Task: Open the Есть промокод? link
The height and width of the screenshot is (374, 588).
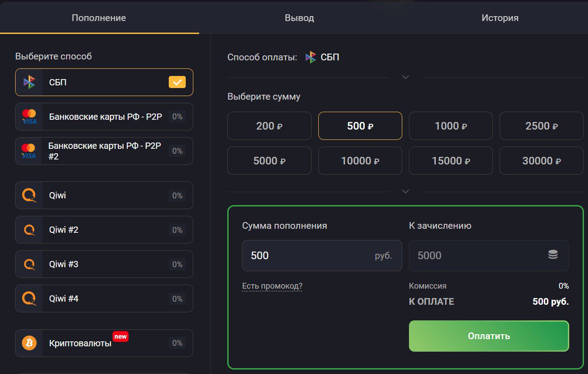Action: [x=272, y=286]
